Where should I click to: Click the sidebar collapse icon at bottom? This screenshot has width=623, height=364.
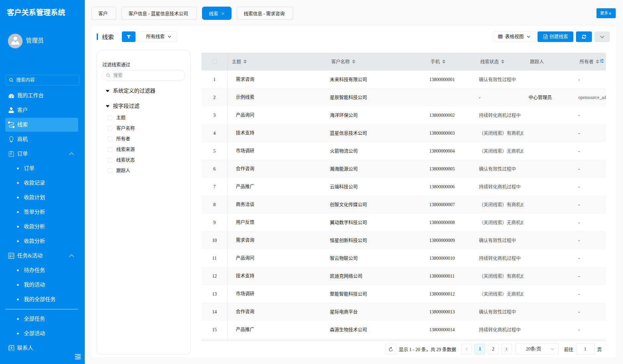click(78, 356)
